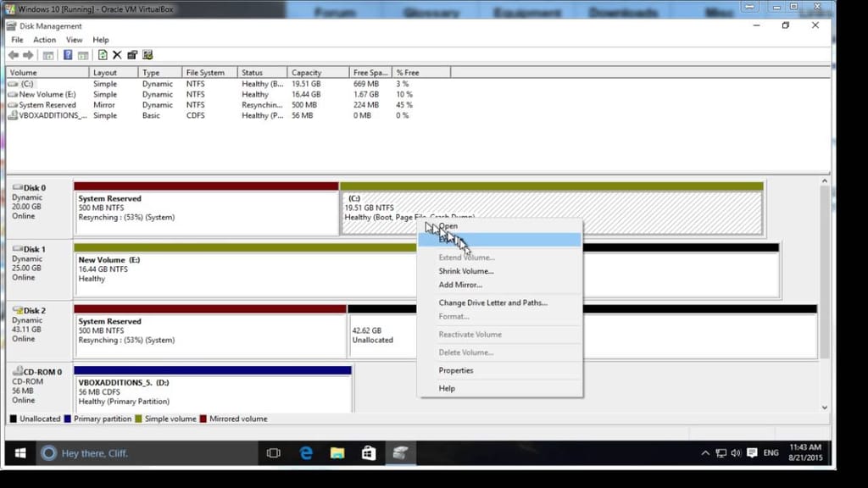The image size is (868, 488).
Task: Click the Cortana search box
Action: click(x=146, y=453)
